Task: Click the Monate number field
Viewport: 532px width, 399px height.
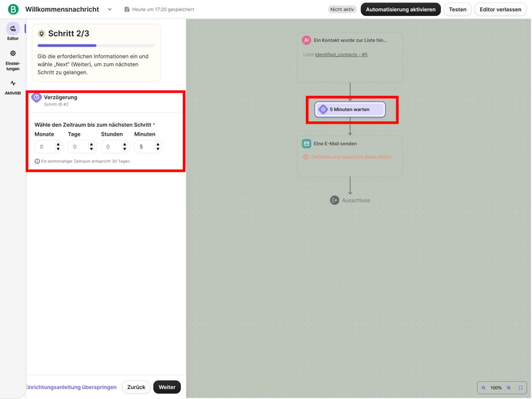Action: 45,147
